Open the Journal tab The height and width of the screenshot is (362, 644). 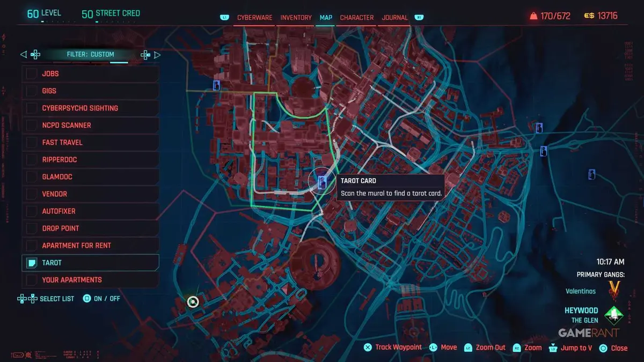[395, 18]
